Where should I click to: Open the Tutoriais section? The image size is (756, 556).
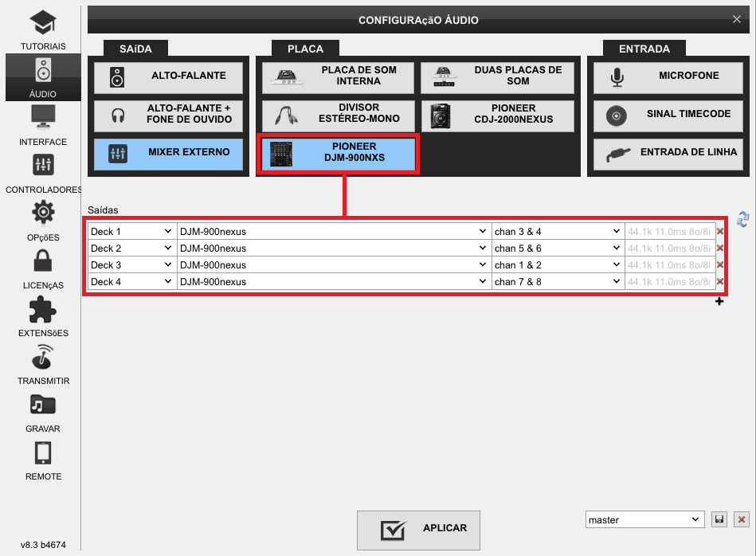point(43,29)
